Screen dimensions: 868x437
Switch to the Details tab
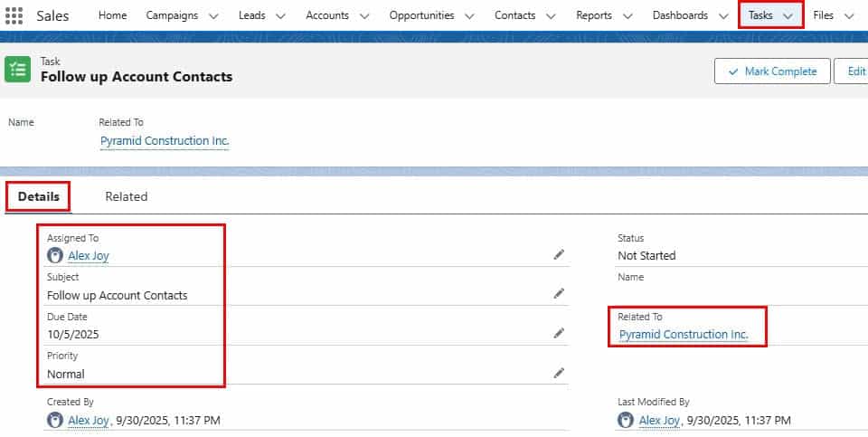[x=38, y=196]
